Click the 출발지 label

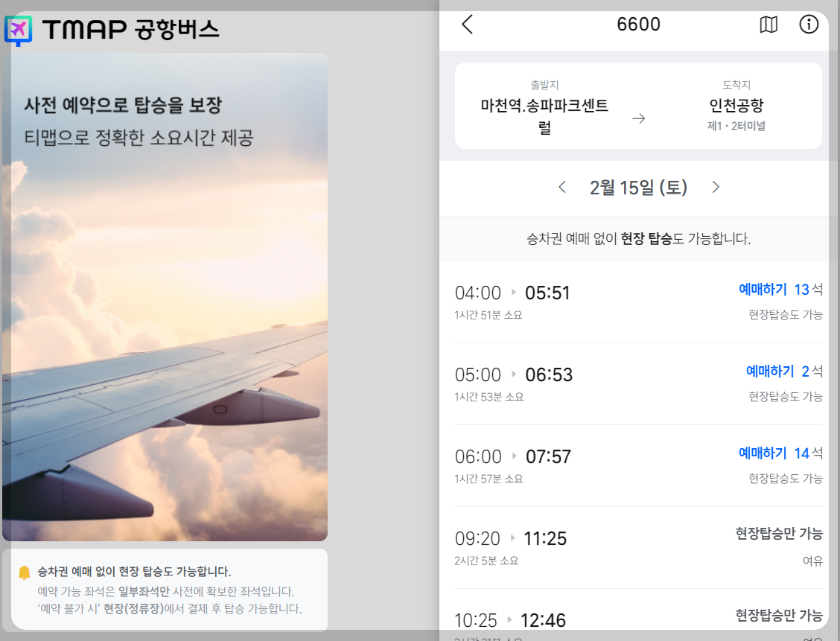(544, 85)
